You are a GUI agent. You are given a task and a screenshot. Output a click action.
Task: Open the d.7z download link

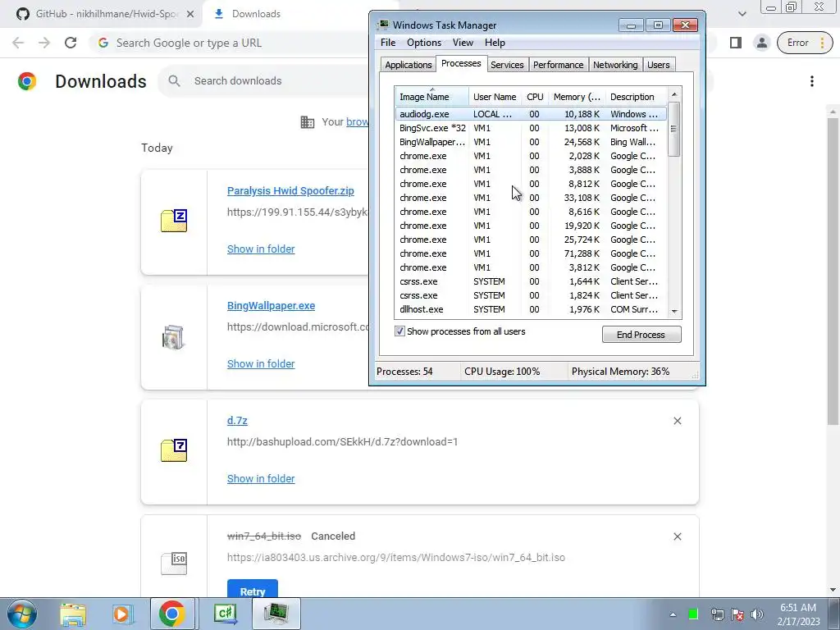237,421
